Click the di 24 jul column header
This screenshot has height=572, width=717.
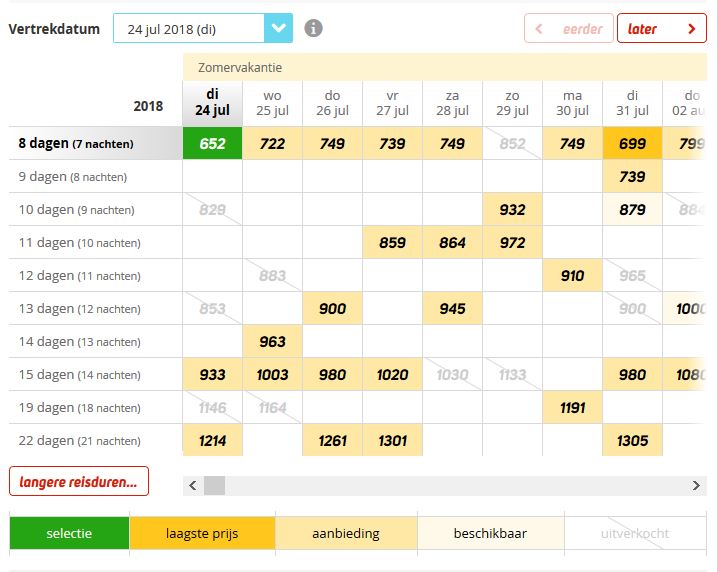click(x=213, y=103)
